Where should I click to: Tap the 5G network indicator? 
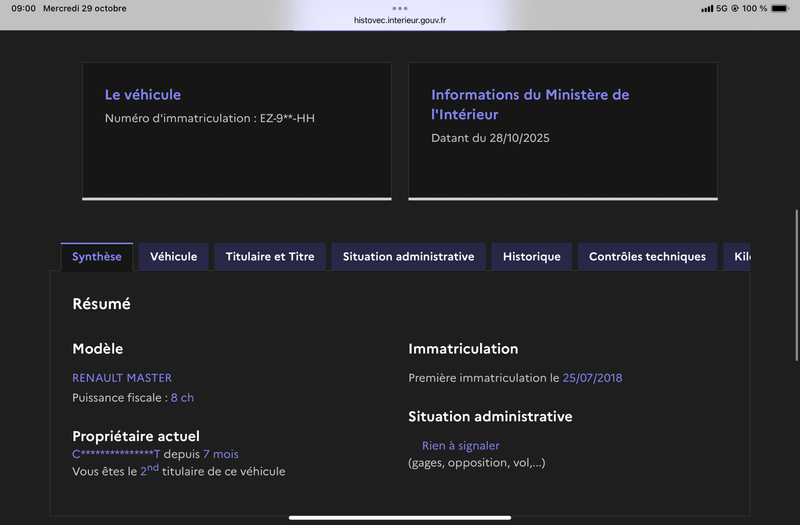[x=721, y=8]
